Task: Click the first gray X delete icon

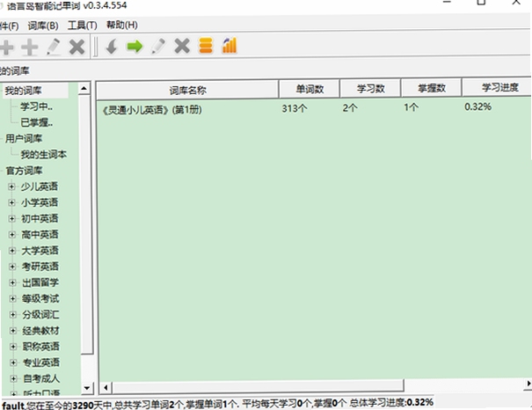Action: pos(77,47)
